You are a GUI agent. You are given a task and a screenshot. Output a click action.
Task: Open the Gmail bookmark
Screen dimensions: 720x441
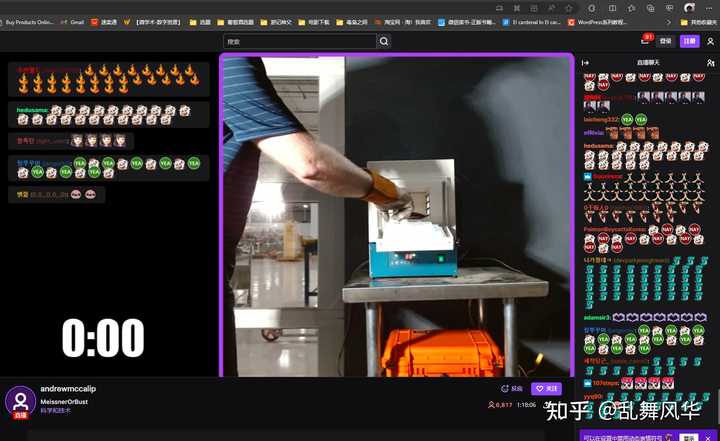tap(72, 22)
